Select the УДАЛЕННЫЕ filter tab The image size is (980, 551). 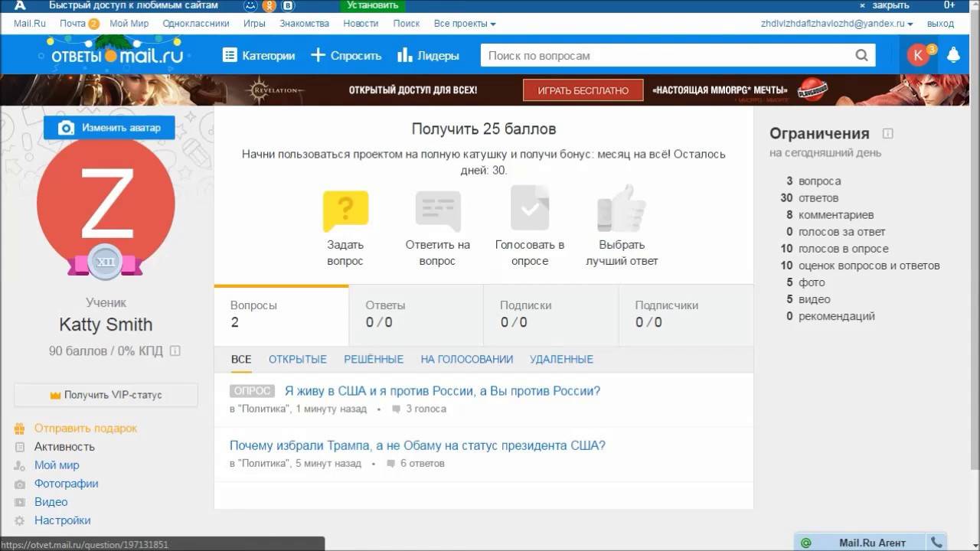(x=561, y=359)
